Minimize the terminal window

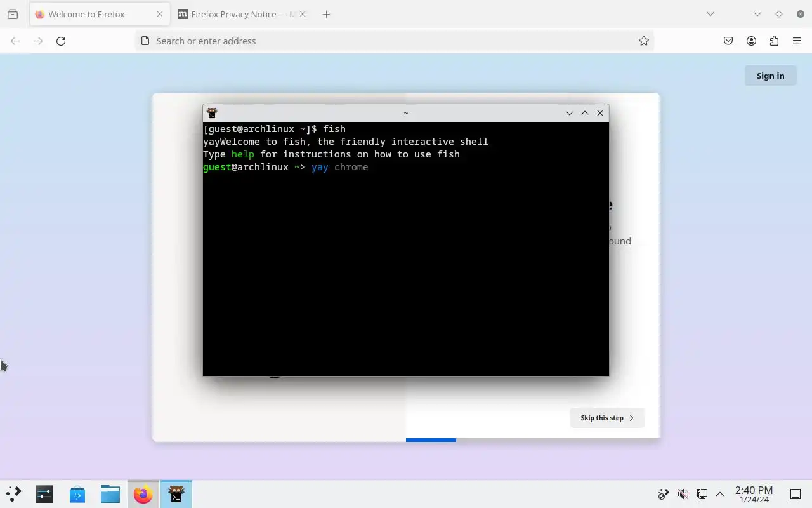point(570,113)
